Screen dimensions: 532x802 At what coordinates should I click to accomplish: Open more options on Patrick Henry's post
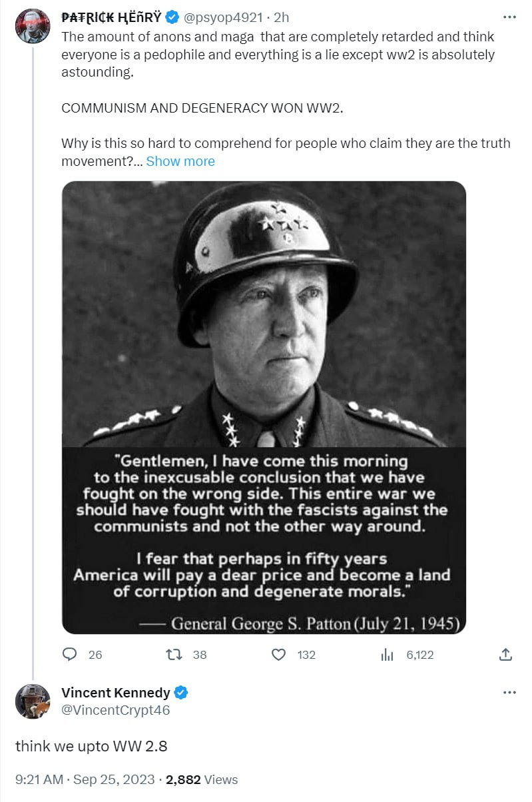pos(509,17)
